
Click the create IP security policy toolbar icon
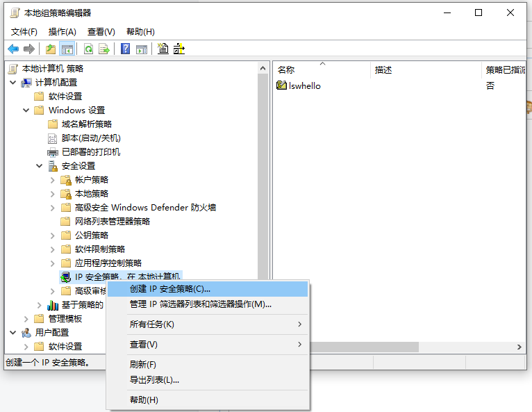click(163, 49)
